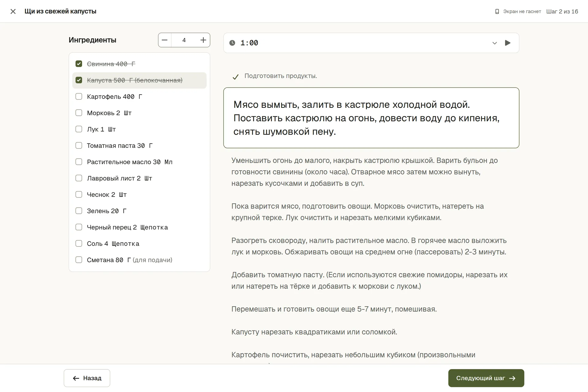The image size is (588, 392).
Task: Expand the timer dropdown chevron
Action: click(494, 43)
